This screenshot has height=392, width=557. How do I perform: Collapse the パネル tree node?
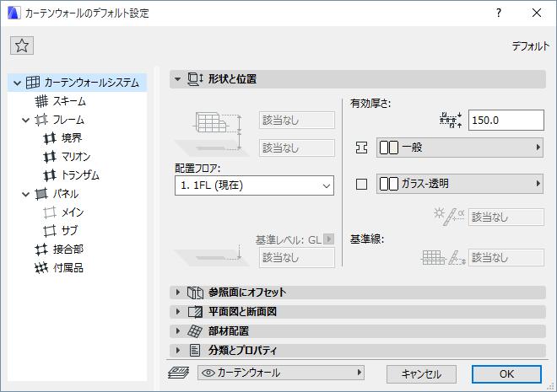(x=26, y=194)
